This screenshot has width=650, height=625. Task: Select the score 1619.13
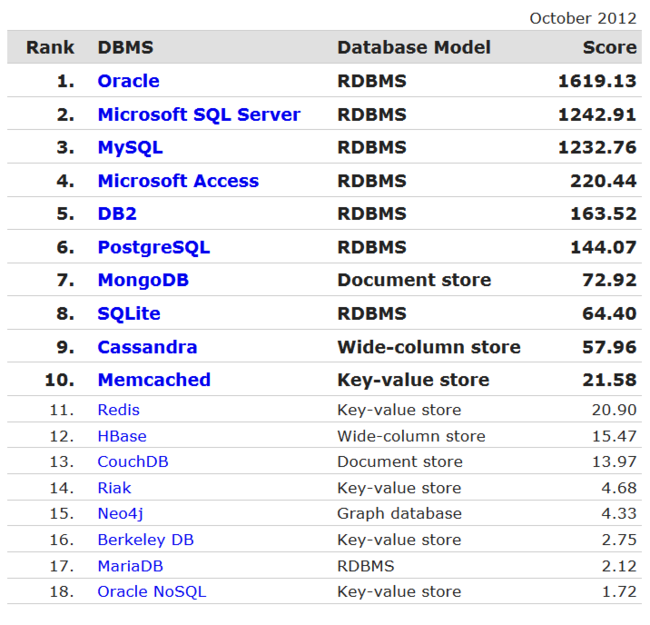[x=597, y=81]
